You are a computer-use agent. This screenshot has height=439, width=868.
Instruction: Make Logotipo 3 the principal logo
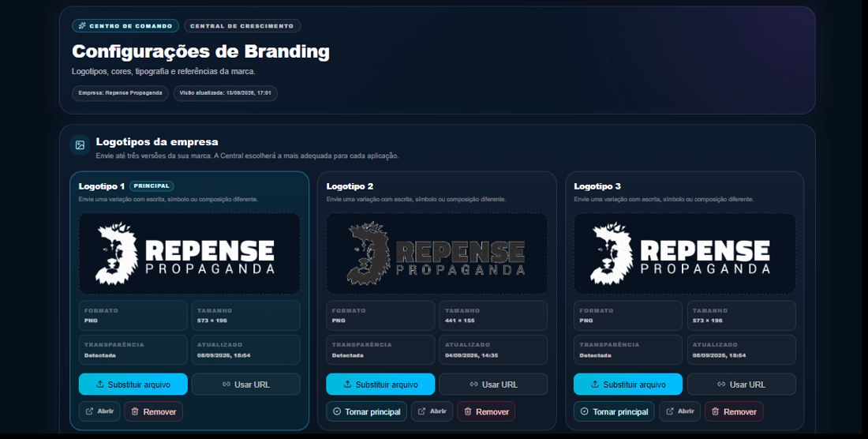click(614, 411)
